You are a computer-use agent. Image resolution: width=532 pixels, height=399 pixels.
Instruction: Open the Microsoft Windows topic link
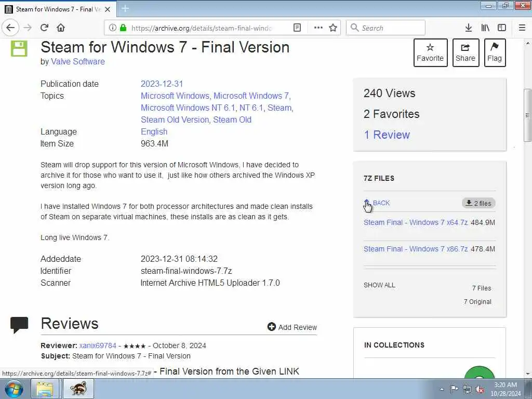[176, 96]
